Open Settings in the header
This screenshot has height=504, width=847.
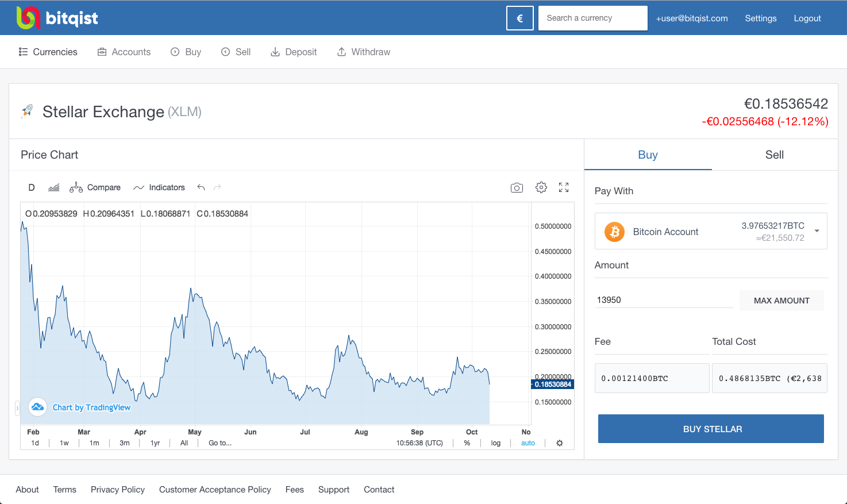761,18
